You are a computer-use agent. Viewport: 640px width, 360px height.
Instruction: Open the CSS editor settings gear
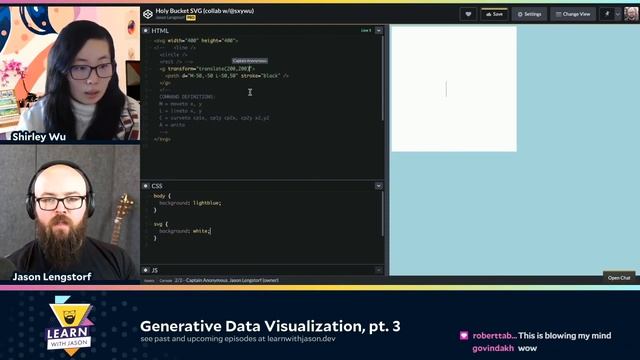tap(146, 186)
